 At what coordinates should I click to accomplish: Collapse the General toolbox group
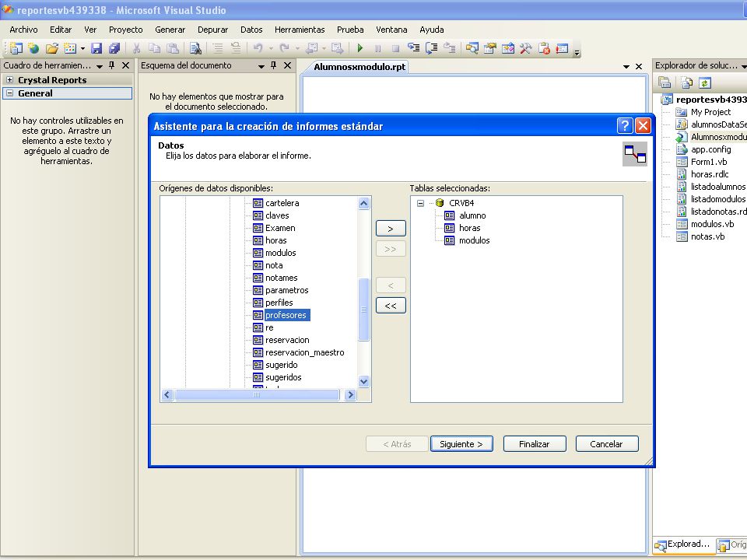9,93
